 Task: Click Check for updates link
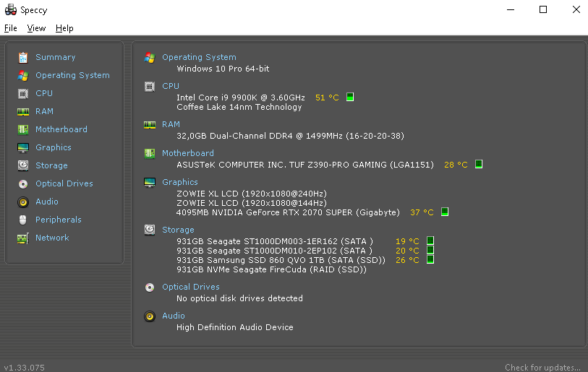tap(542, 367)
